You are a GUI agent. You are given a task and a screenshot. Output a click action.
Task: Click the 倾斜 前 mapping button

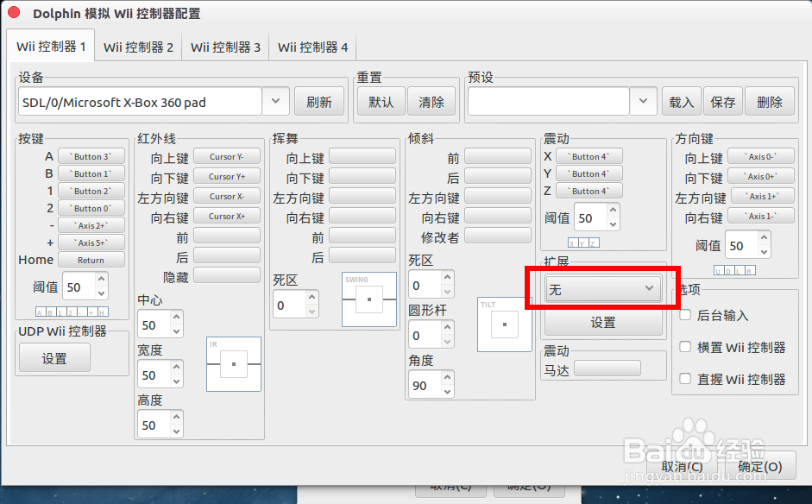(x=498, y=156)
